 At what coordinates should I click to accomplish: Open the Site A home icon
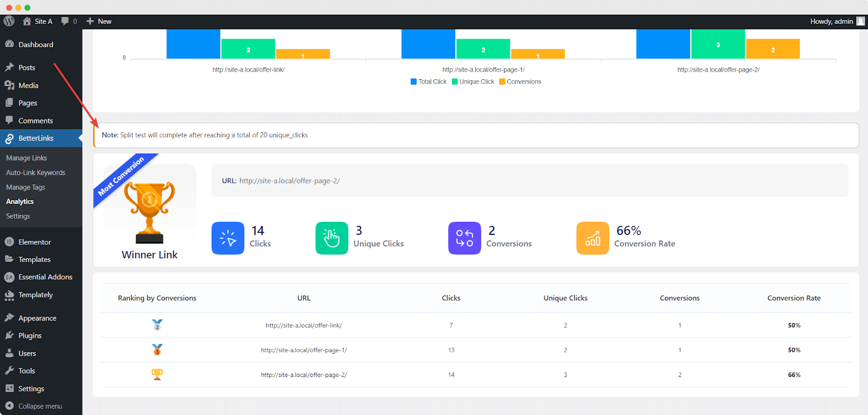27,21
